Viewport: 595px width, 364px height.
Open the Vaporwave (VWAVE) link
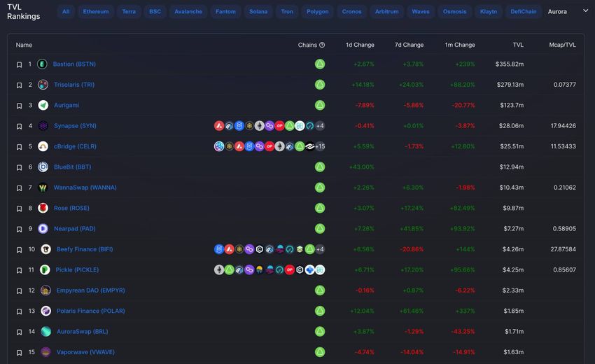coord(86,352)
